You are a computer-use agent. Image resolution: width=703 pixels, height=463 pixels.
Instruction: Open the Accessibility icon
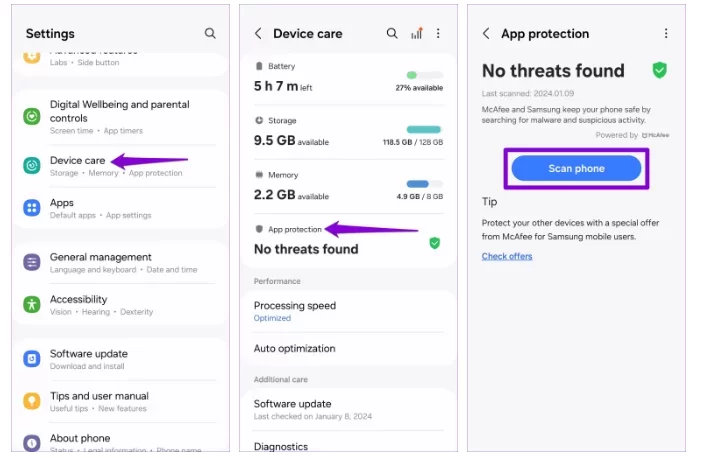(32, 304)
